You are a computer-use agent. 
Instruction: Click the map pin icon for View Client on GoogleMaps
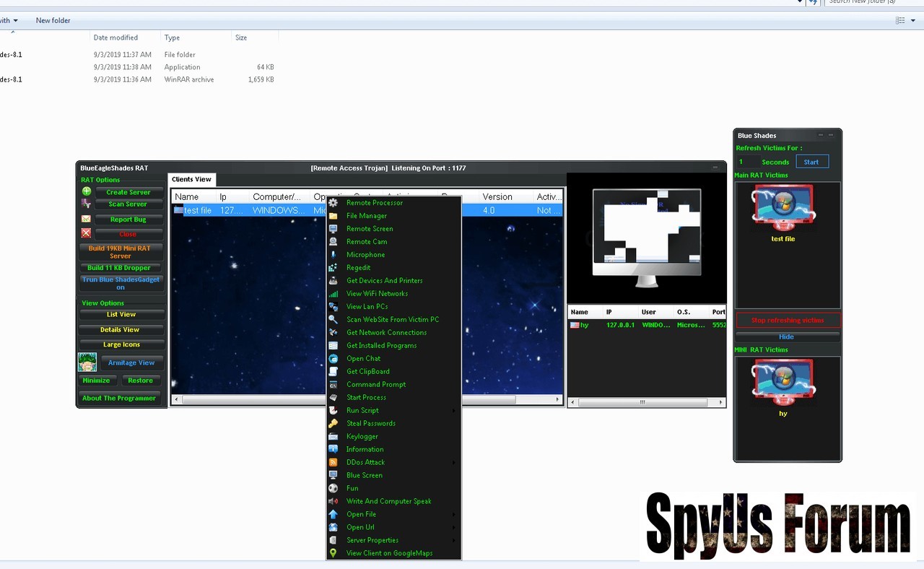tap(333, 553)
